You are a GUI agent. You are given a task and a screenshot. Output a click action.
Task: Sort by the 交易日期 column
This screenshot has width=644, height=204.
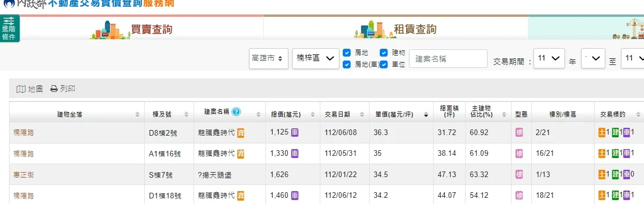coord(344,114)
